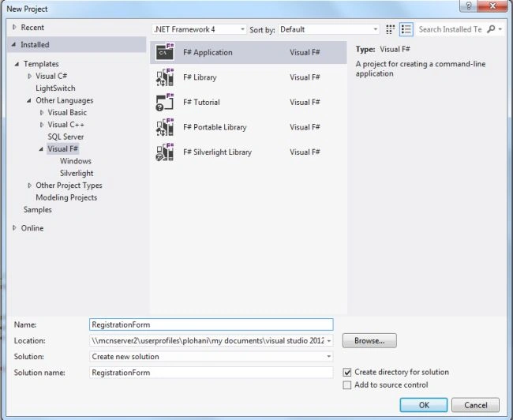Select LightSwitch in the templates tree
Viewport: 513px width, 420px height.
pyautogui.click(x=55, y=88)
